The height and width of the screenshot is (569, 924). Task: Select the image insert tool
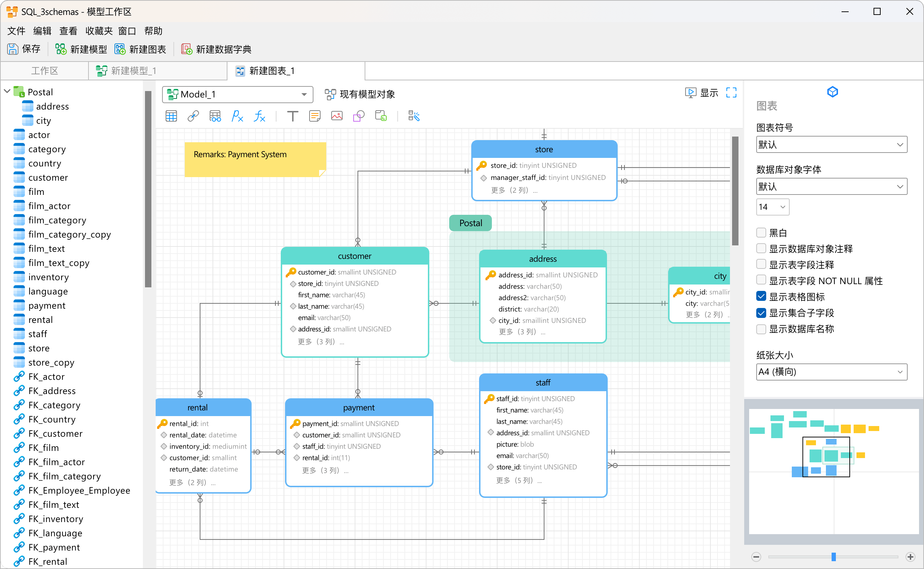click(x=337, y=116)
